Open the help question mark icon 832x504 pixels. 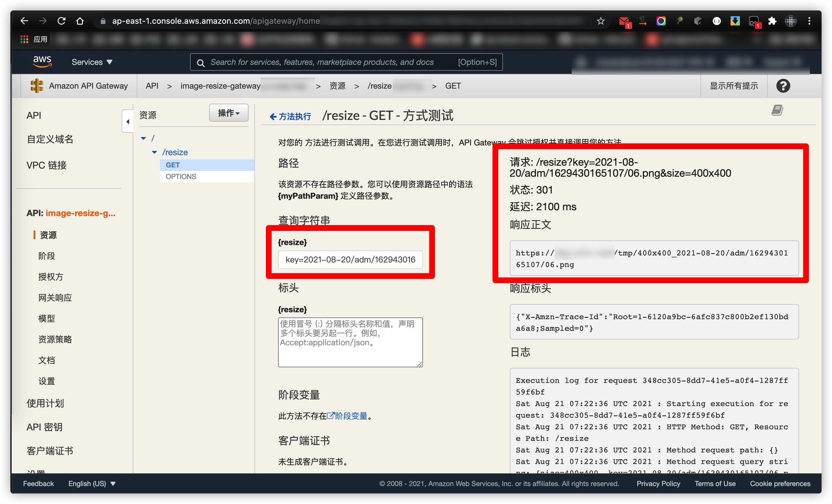click(783, 86)
